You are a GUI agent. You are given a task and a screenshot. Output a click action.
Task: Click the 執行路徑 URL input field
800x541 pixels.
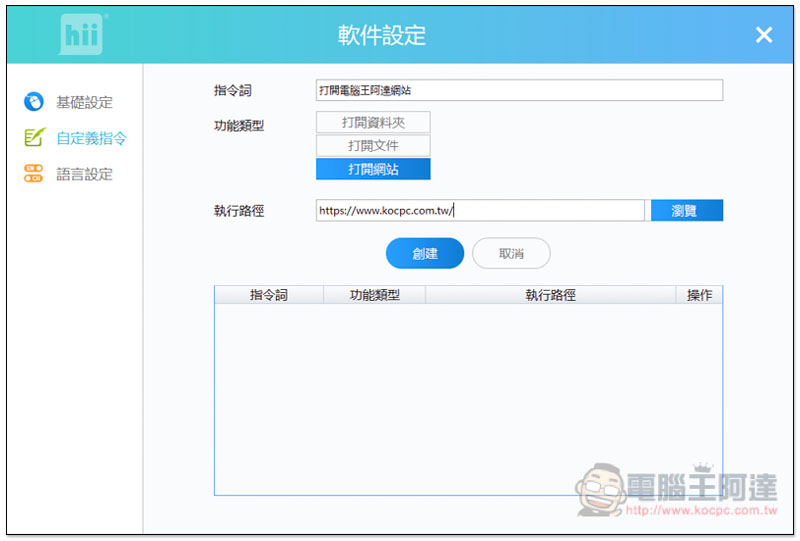tap(480, 210)
